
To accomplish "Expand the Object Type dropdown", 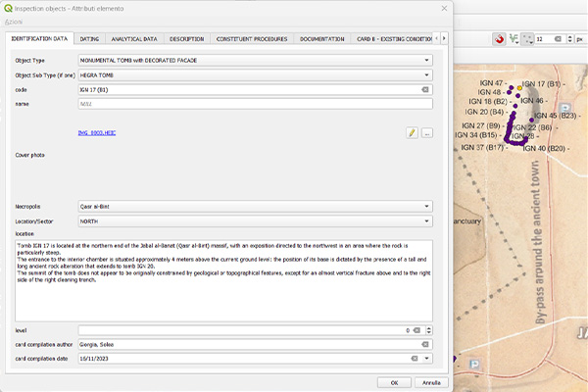I will coord(427,60).
